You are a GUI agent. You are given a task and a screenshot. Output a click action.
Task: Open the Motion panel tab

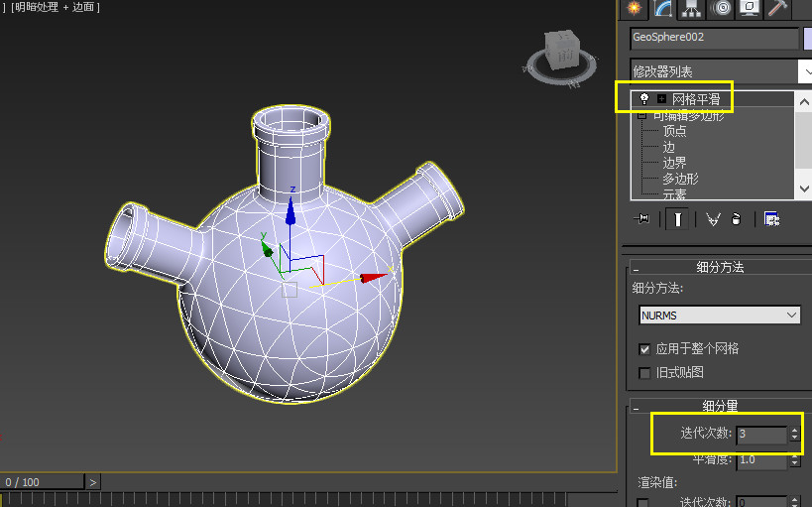[721, 8]
